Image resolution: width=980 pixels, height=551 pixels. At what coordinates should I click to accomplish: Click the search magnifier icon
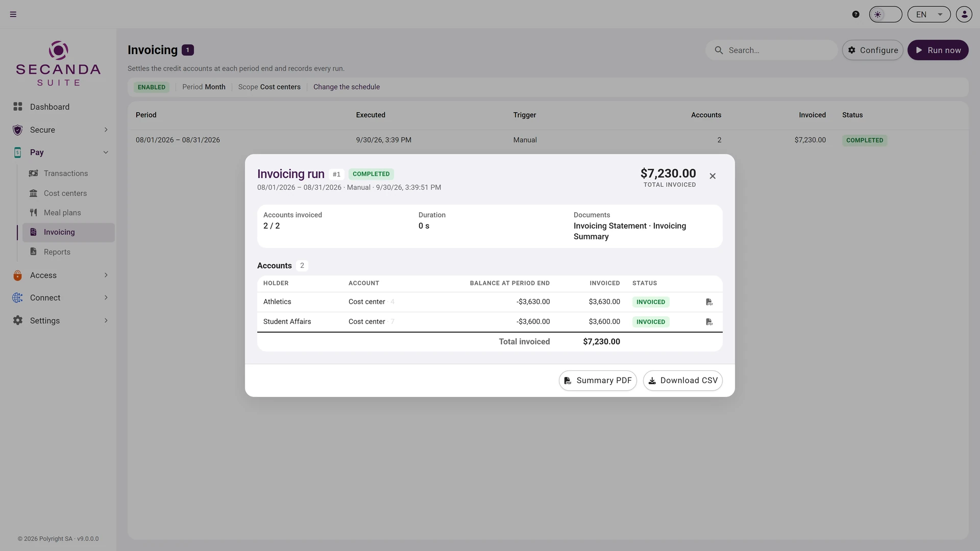click(719, 50)
